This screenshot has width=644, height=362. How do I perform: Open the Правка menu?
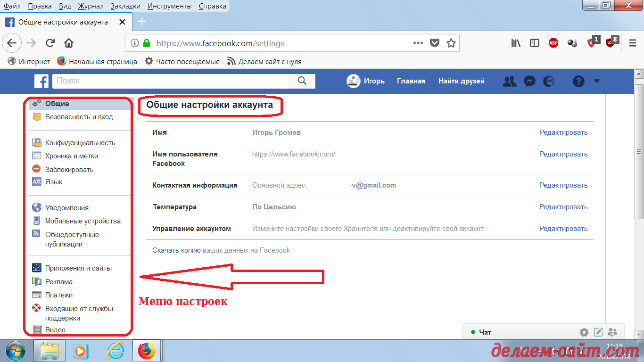click(40, 6)
